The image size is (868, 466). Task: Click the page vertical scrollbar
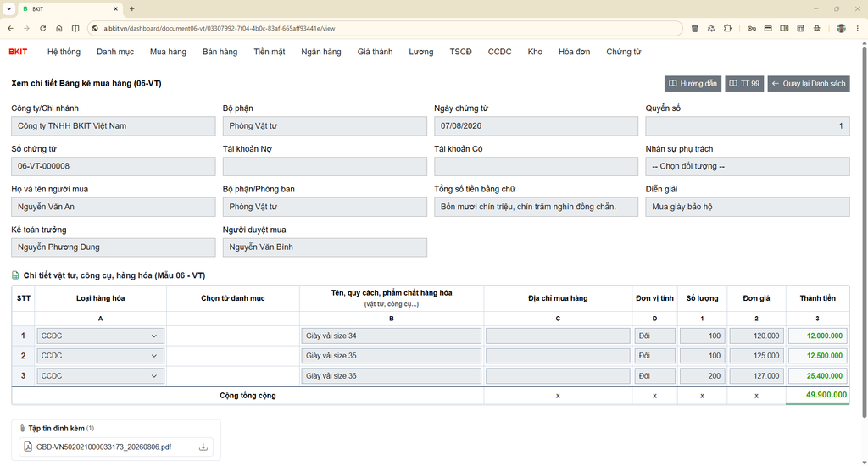(864, 232)
